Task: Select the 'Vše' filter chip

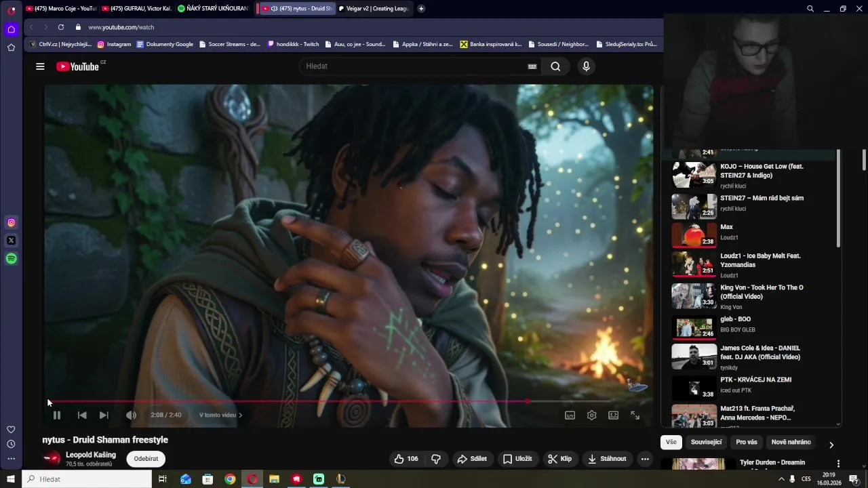Action: (671, 442)
